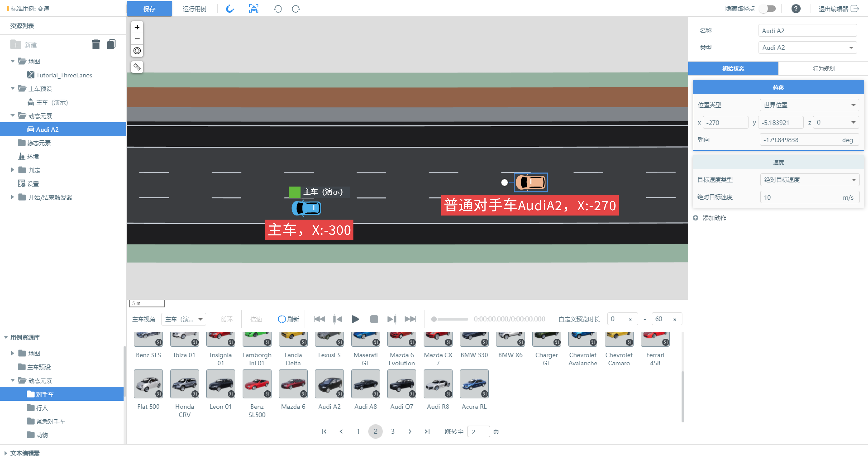Switch to the 初始状态 tab
868x460 pixels.
(x=733, y=68)
